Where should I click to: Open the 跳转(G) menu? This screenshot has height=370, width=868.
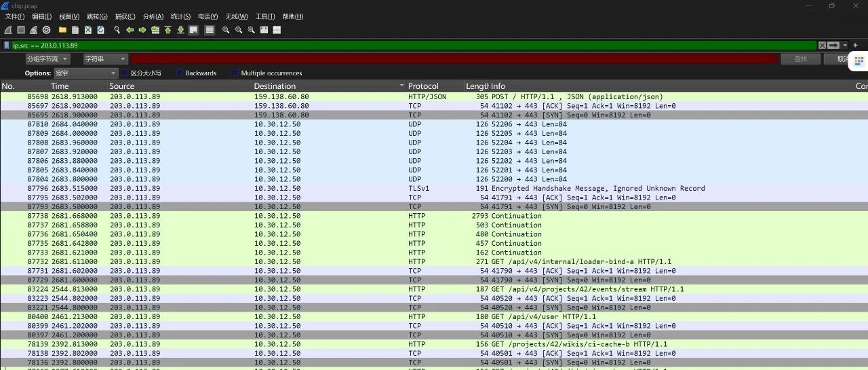(98, 16)
